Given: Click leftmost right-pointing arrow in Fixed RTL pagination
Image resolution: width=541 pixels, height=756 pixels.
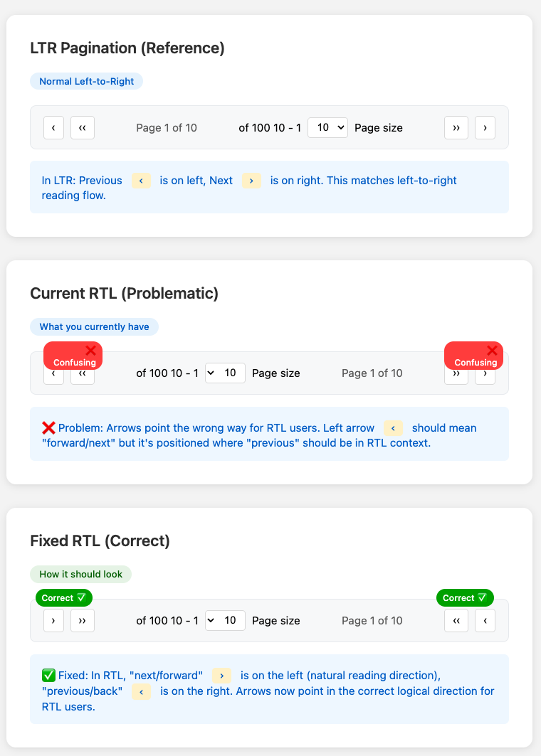Looking at the screenshot, I should pos(54,620).
